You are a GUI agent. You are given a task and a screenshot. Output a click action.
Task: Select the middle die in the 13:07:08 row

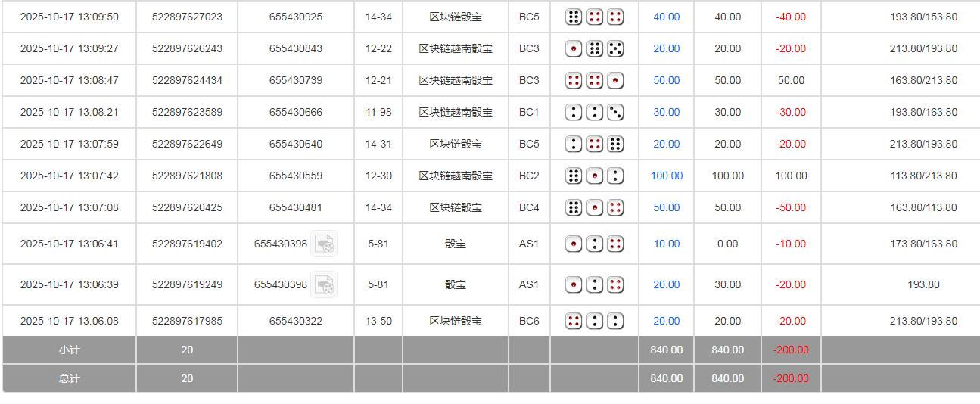click(595, 207)
